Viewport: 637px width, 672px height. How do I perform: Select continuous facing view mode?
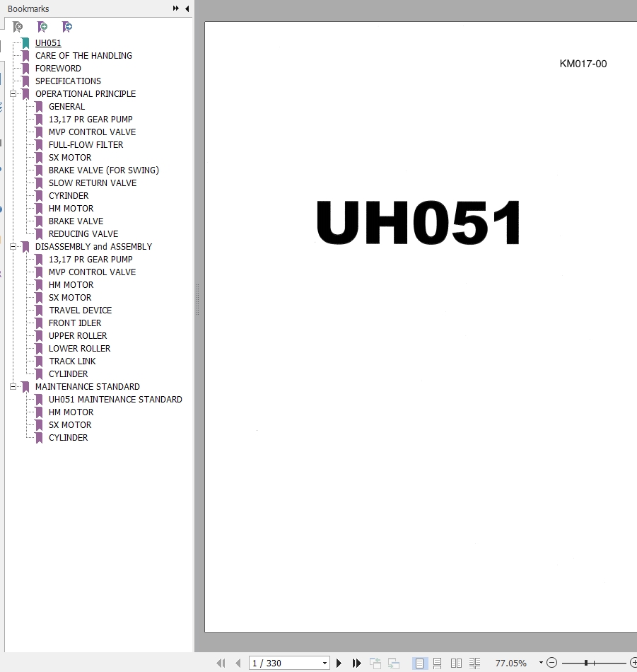pos(474,663)
